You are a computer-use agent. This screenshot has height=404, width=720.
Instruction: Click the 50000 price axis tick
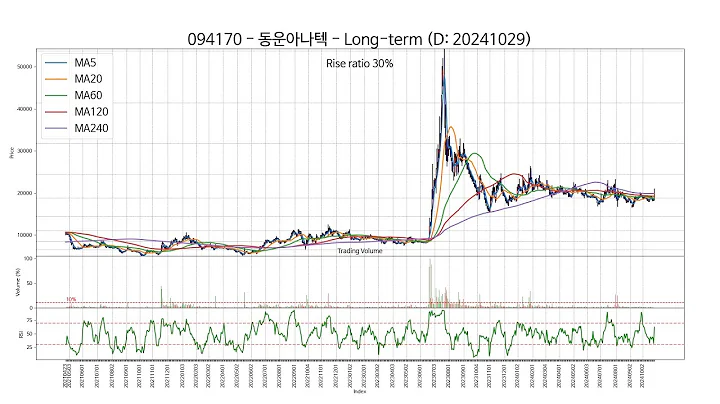click(25, 67)
